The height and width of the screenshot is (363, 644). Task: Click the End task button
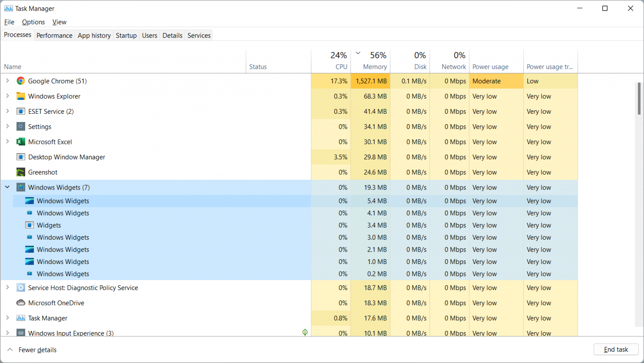(x=615, y=349)
